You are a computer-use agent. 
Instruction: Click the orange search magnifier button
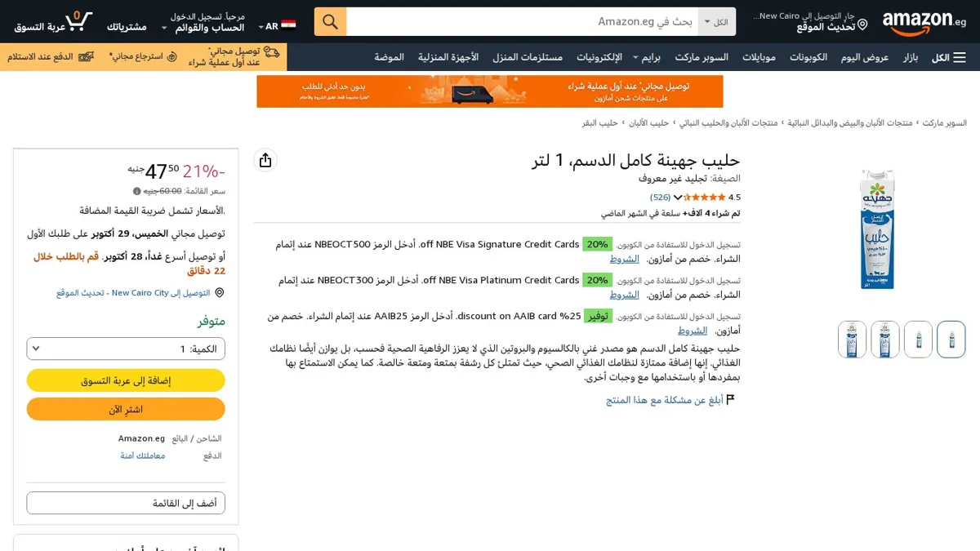tap(331, 21)
